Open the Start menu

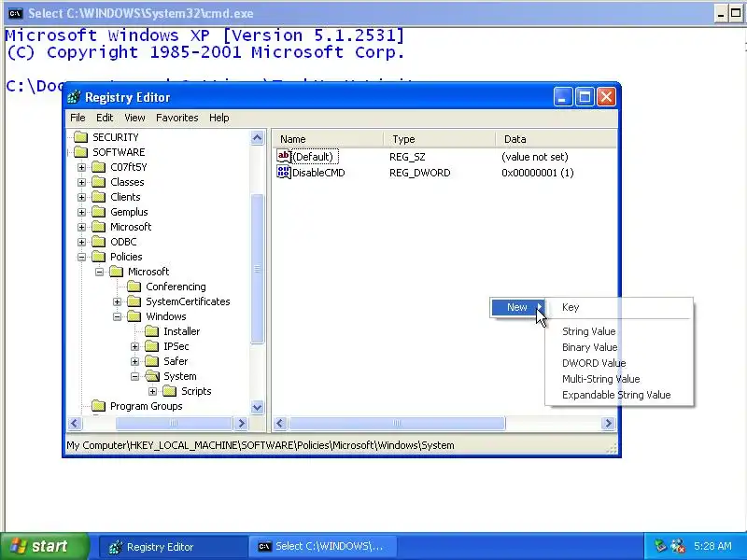44,546
